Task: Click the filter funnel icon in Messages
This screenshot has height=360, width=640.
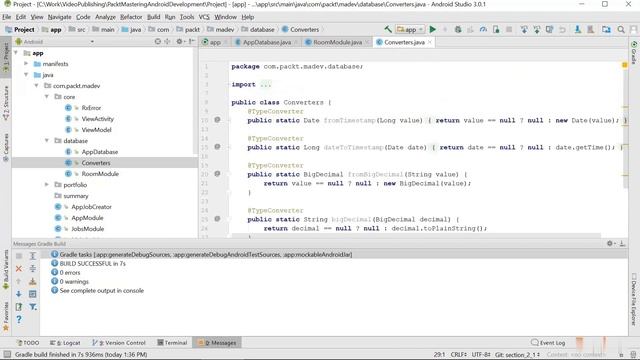Action: (33, 307)
